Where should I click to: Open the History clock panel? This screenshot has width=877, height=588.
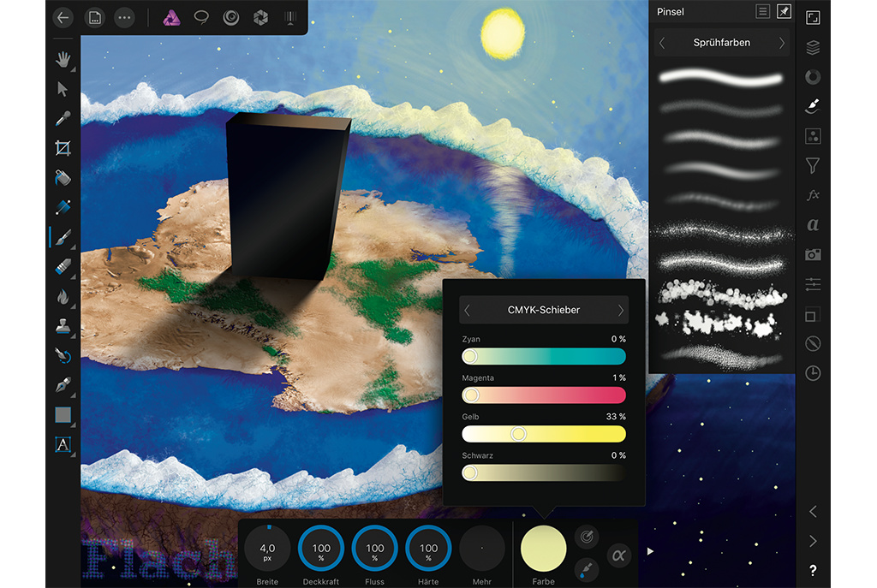click(x=813, y=373)
